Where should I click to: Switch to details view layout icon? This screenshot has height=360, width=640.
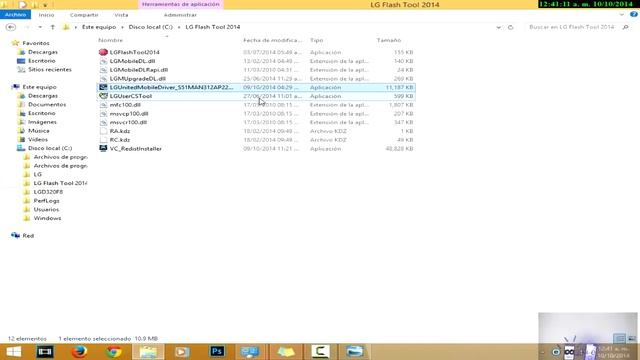[619, 338]
